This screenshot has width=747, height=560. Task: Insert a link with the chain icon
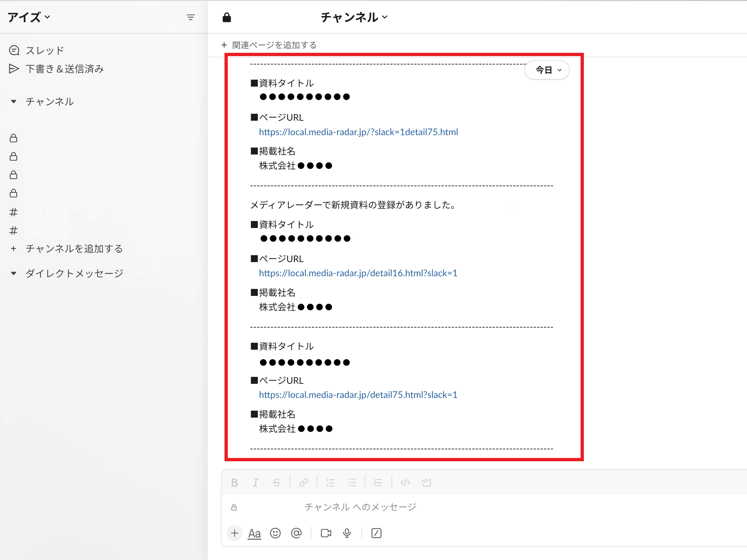click(303, 482)
